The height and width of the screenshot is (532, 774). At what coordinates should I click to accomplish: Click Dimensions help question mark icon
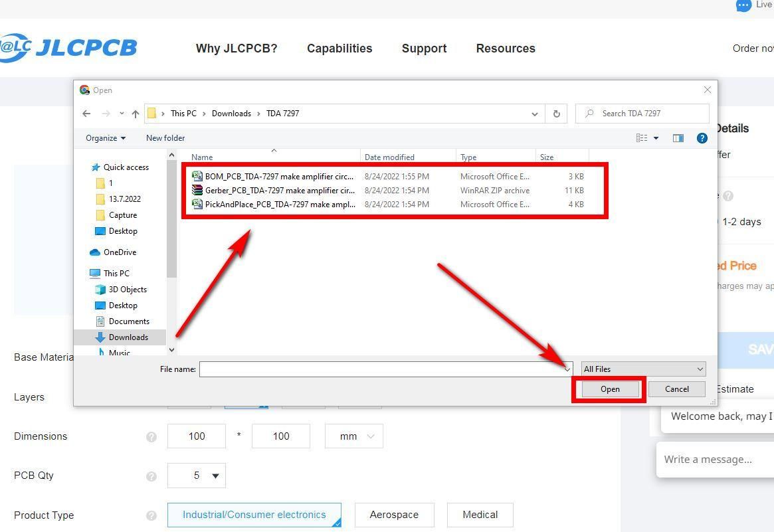pyautogui.click(x=151, y=437)
